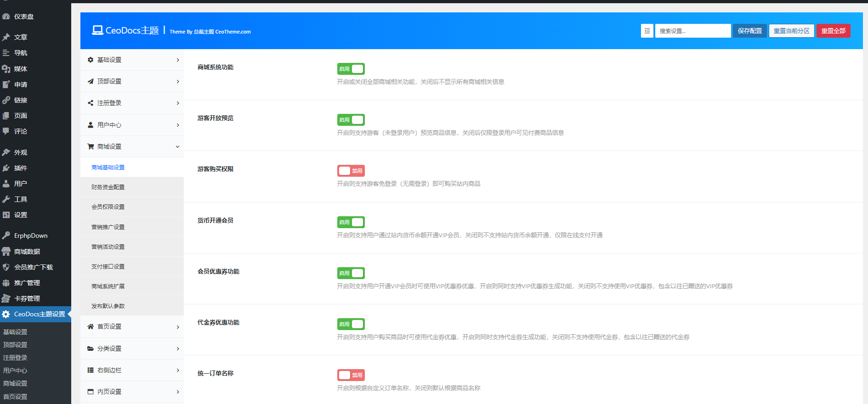Click the gear icon next to 基础设置
Viewport: 868px width, 404px height.
(x=91, y=60)
